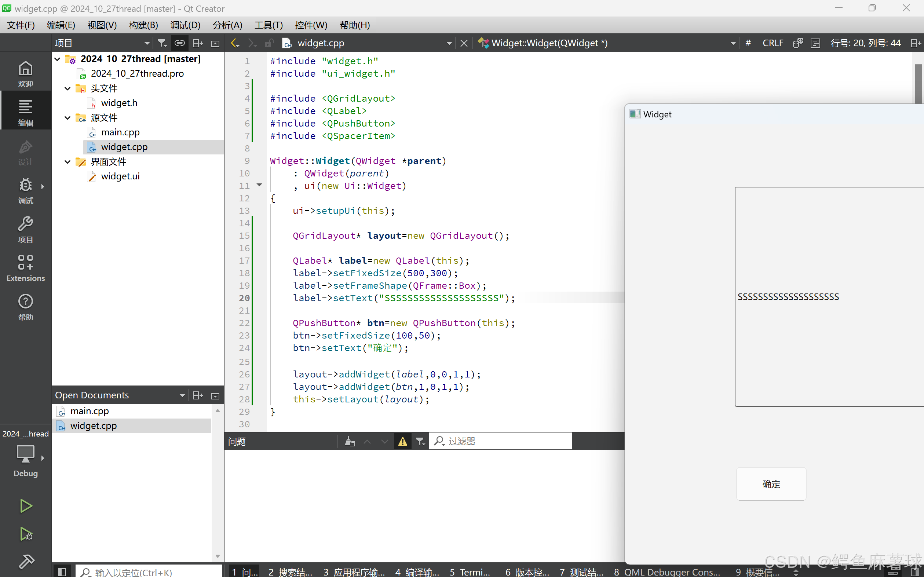Select 2024_10_27thread.pro file

click(137, 74)
